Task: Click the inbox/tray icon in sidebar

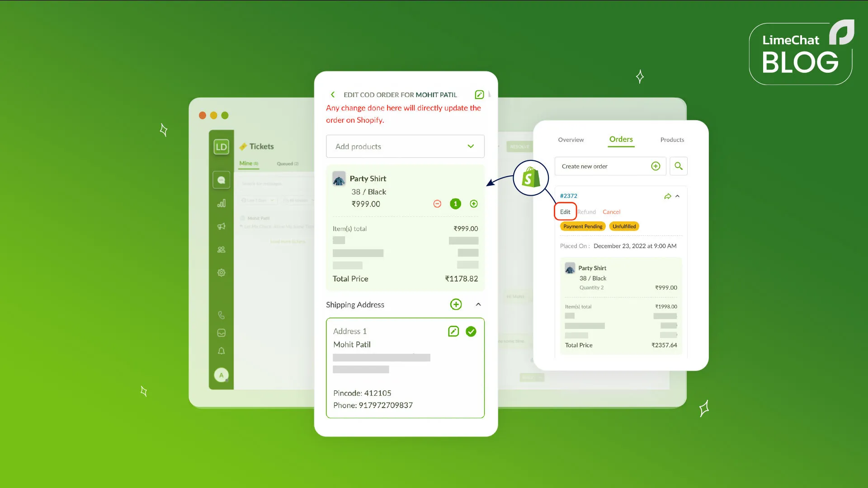Action: (222, 333)
